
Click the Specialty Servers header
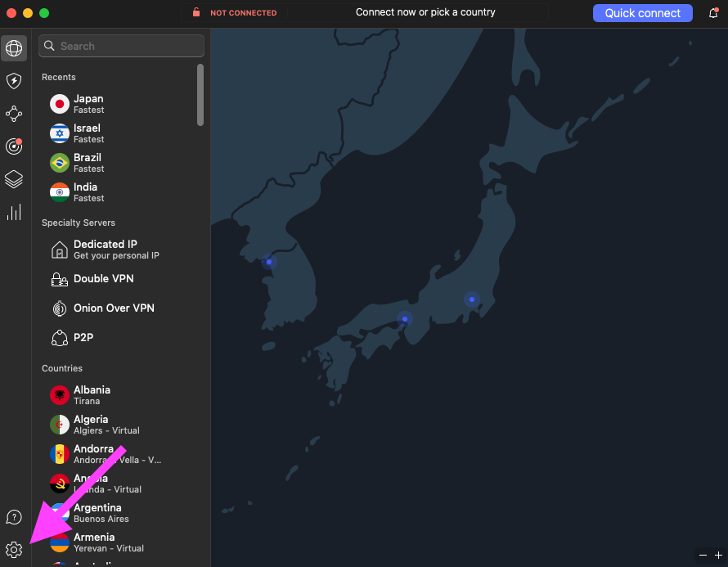tap(79, 223)
